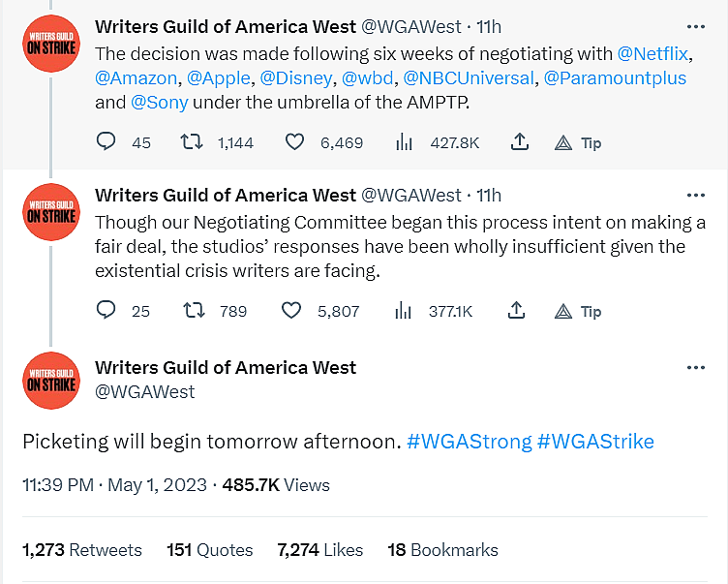
Task: Retweet the post with 1,144 retweets
Action: point(193,142)
